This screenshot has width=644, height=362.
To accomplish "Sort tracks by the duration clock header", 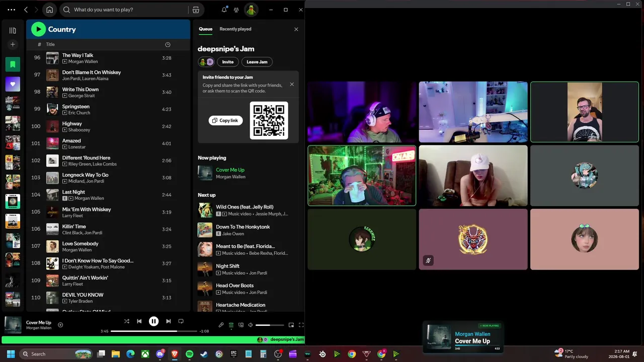I will (x=168, y=44).
